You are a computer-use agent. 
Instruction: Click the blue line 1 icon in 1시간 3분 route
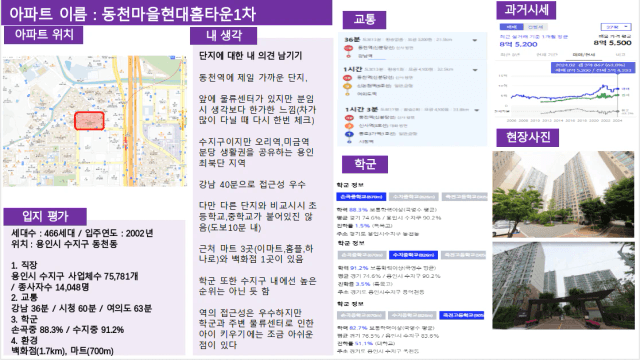[x=349, y=134]
